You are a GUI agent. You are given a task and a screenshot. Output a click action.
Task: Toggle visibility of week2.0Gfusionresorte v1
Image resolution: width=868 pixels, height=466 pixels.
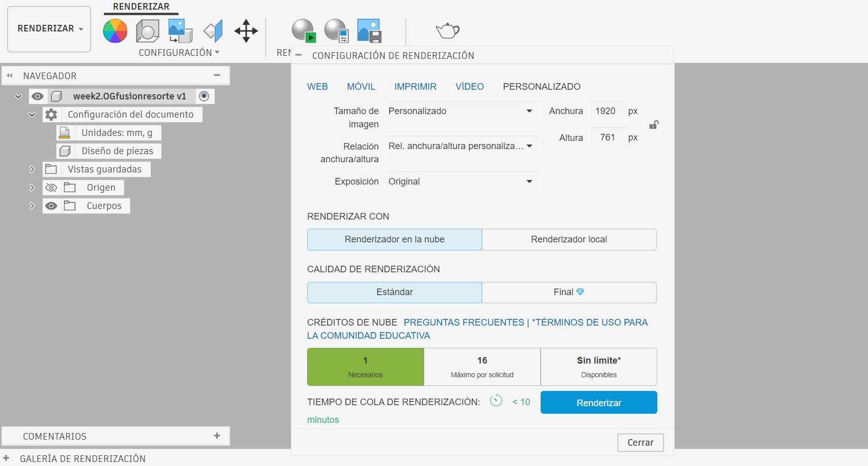click(37, 96)
